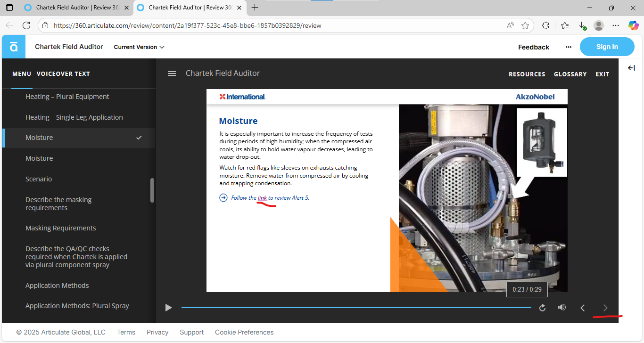This screenshot has width=644, height=343.
Task: Open the three-dot more options menu
Action: click(569, 47)
